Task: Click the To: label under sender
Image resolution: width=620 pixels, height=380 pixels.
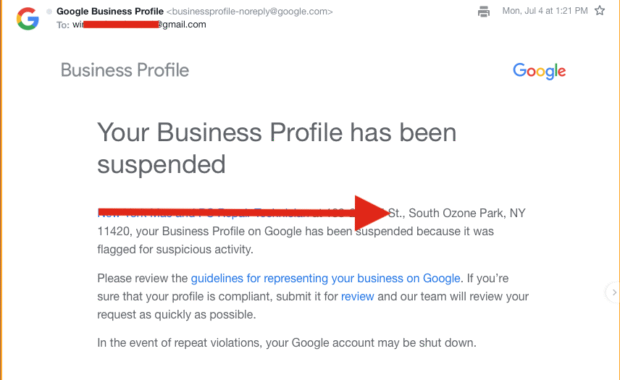Action: pyautogui.click(x=63, y=25)
